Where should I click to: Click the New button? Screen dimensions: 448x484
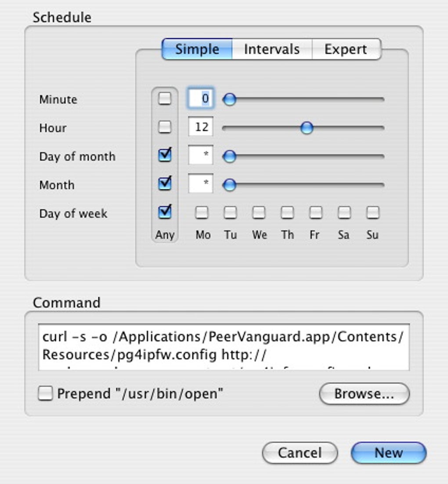pos(388,453)
